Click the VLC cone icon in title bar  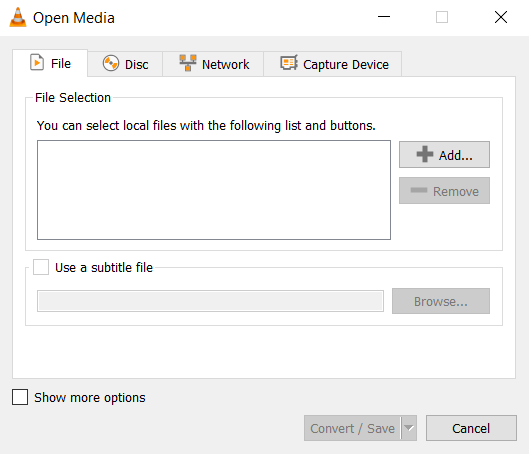pyautogui.click(x=18, y=17)
